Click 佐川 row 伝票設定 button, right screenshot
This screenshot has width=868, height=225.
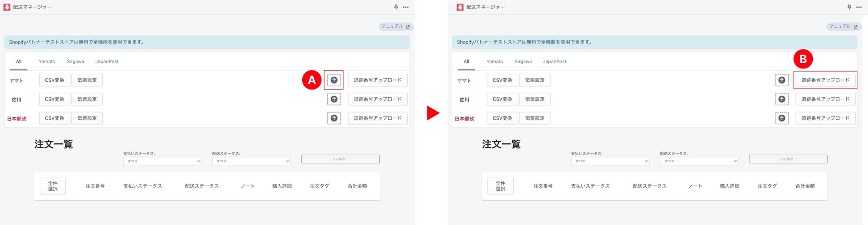click(535, 99)
